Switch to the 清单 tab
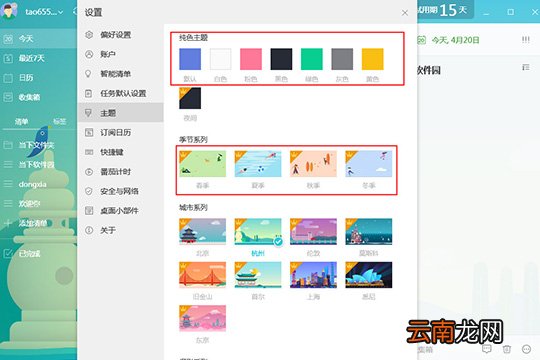This screenshot has height=360, width=540. [x=21, y=121]
